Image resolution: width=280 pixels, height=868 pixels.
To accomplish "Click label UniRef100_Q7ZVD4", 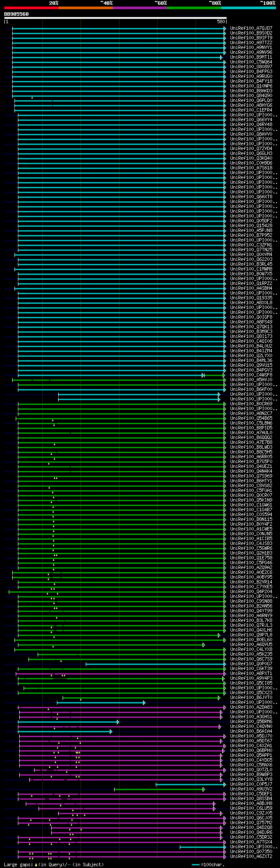I will coord(251,149).
